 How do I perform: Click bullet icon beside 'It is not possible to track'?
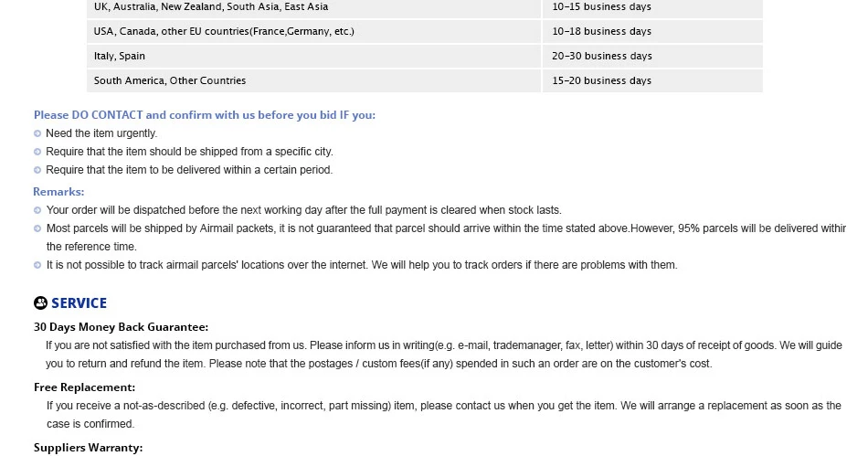pos(37,265)
